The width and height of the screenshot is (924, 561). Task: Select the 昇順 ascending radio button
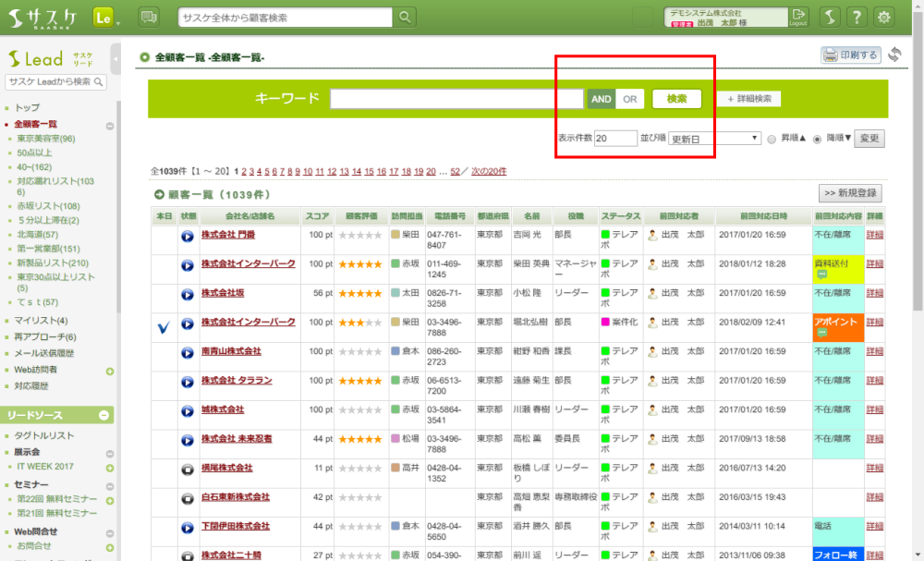[x=772, y=139]
